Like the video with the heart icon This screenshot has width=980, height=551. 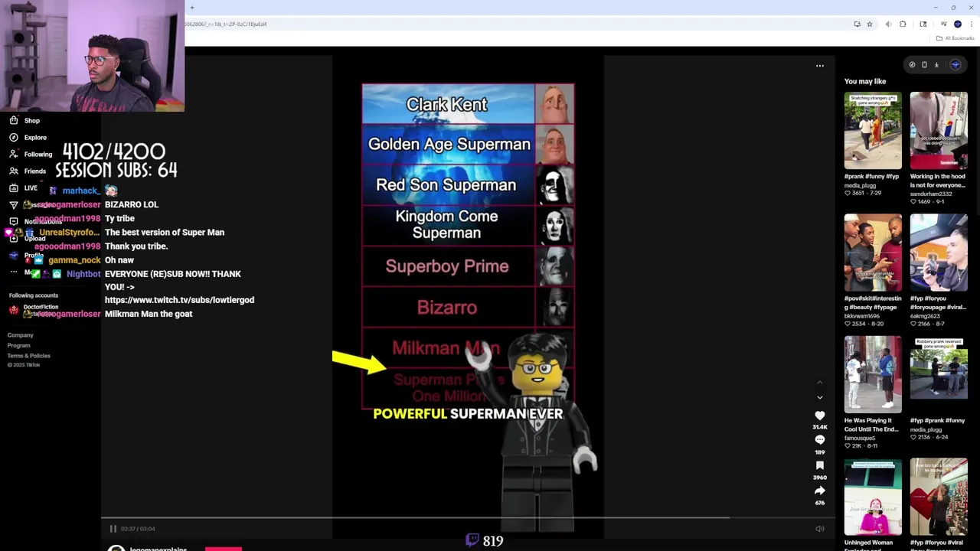point(820,416)
